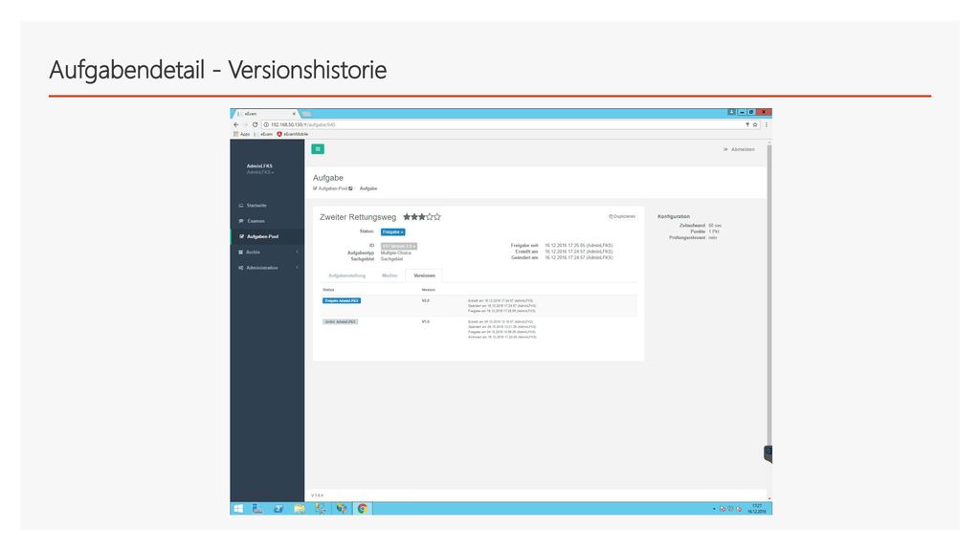Screen dimensions: 980x551
Task: Click the gray archived status badge V1.0
Action: tap(340, 321)
